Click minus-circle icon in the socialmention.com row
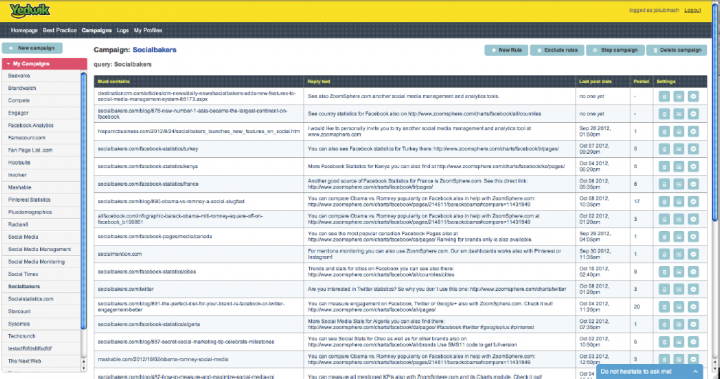The height and width of the screenshot is (379, 720). (693, 254)
